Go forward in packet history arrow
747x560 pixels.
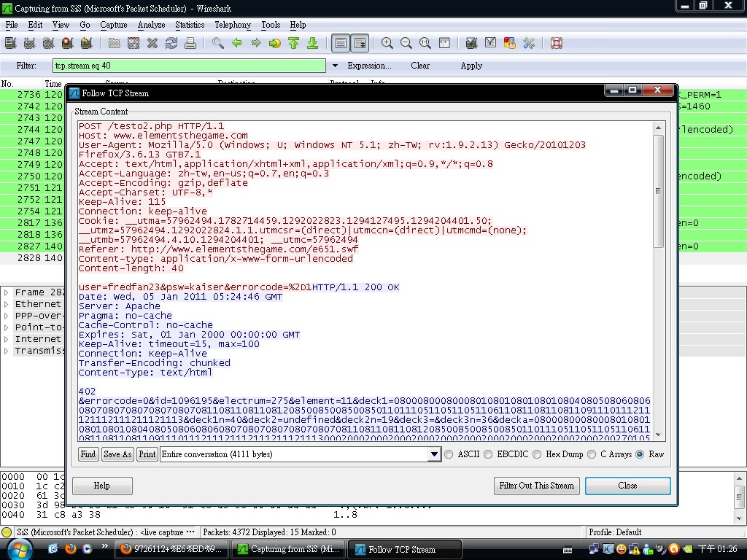(x=256, y=43)
